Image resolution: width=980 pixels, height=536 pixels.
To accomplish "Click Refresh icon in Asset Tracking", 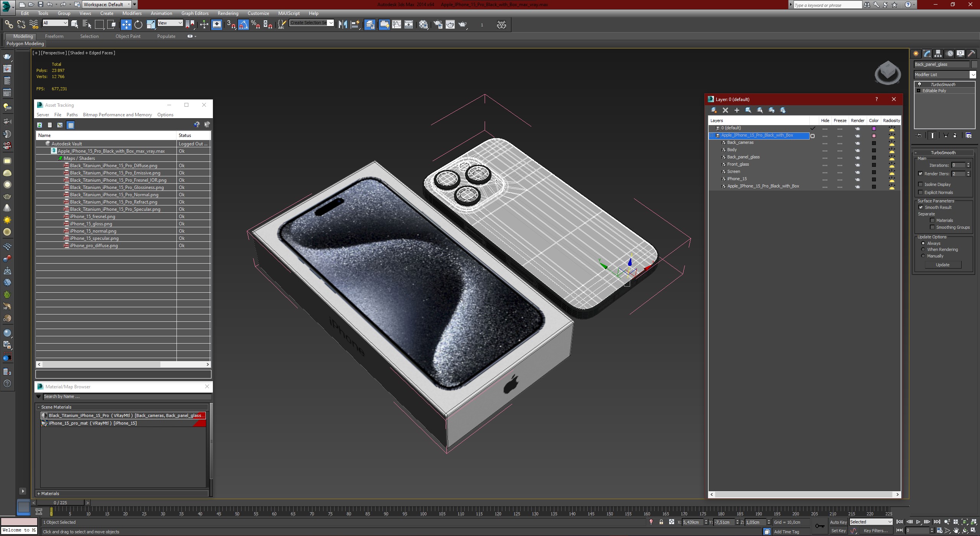I will 39,125.
